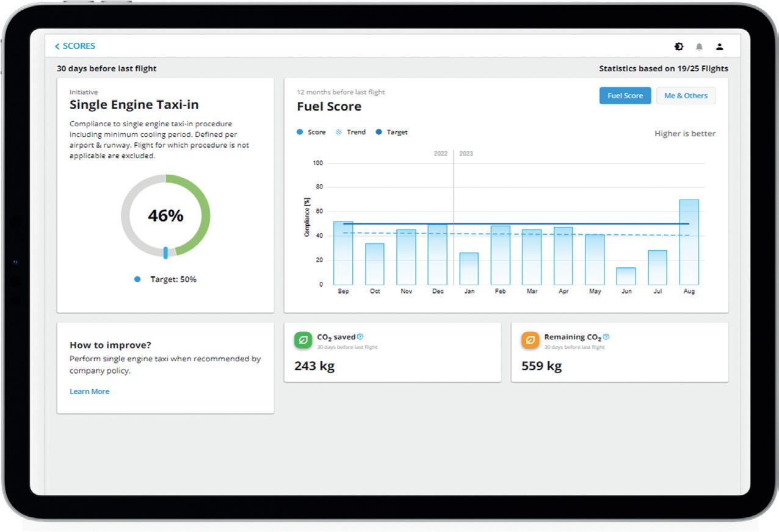Image resolution: width=779 pixels, height=532 pixels.
Task: Open the CO2 saved help icon
Action: [360, 337]
